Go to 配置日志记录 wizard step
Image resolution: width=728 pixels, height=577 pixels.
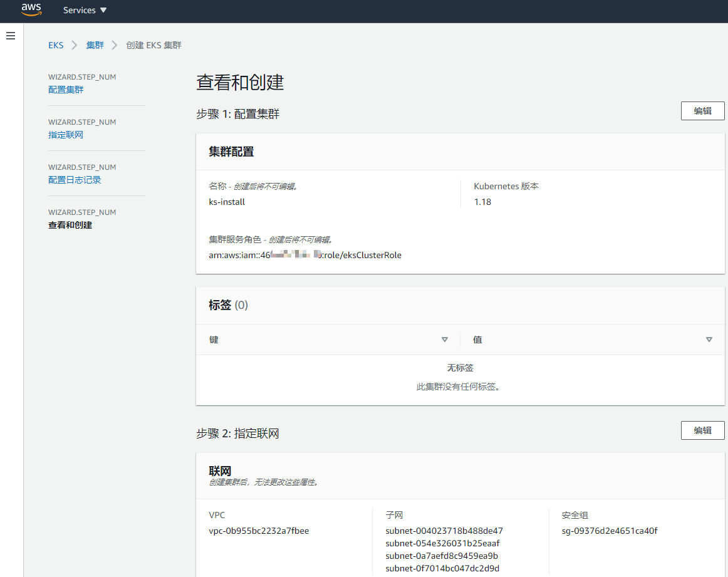(75, 180)
